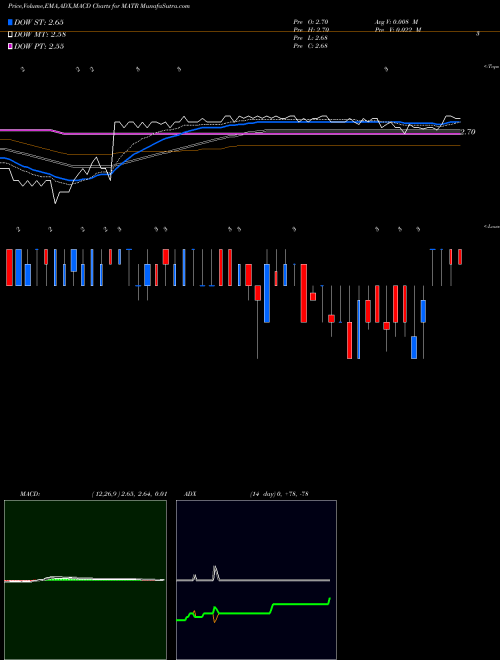Viewport: 500px width, 660px height.
Task: Click the 'Pre O: 2.70' value
Action: point(311,21)
